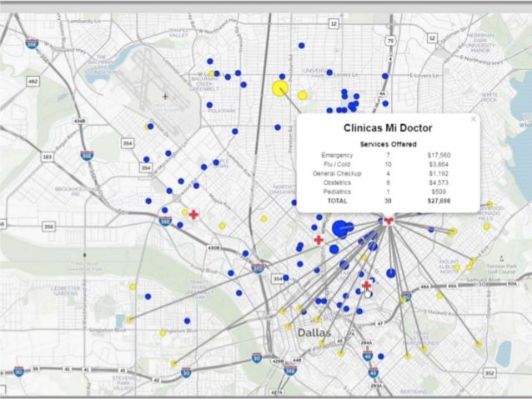Click the largest blue circle near the clinic lines
Screen dimensions: 532x399
(x=339, y=228)
